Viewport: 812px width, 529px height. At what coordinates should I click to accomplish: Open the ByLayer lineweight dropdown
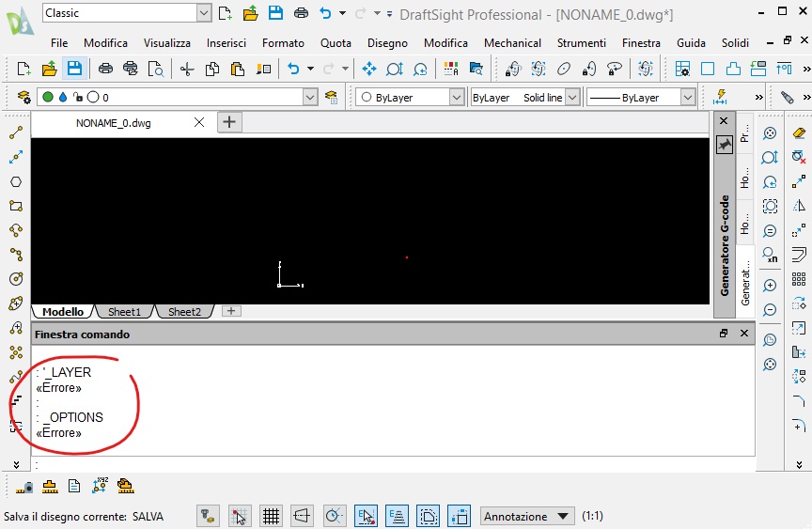(687, 97)
